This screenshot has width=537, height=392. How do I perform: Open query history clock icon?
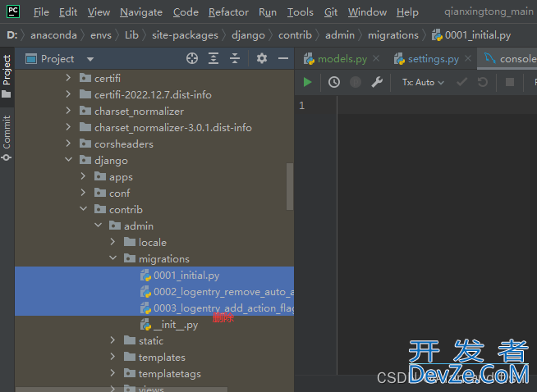(334, 82)
